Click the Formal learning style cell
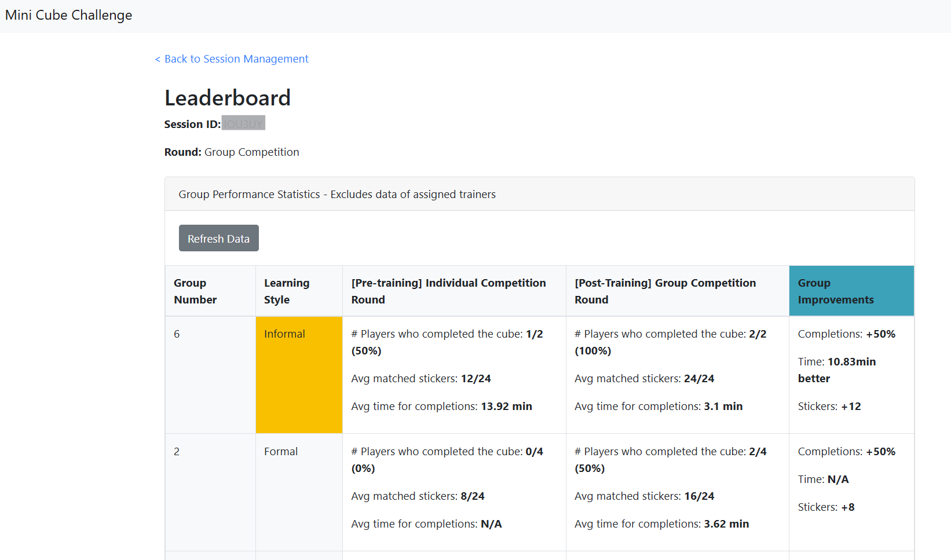 299,492
